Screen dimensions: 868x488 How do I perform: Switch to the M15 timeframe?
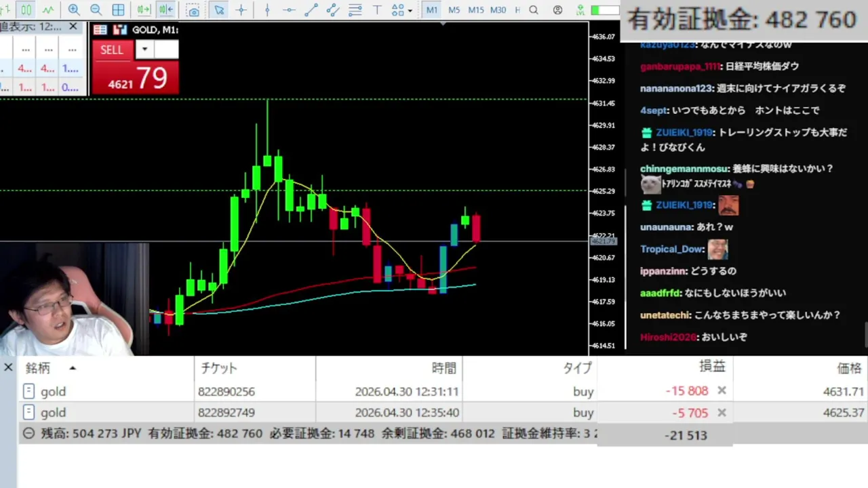476,9
